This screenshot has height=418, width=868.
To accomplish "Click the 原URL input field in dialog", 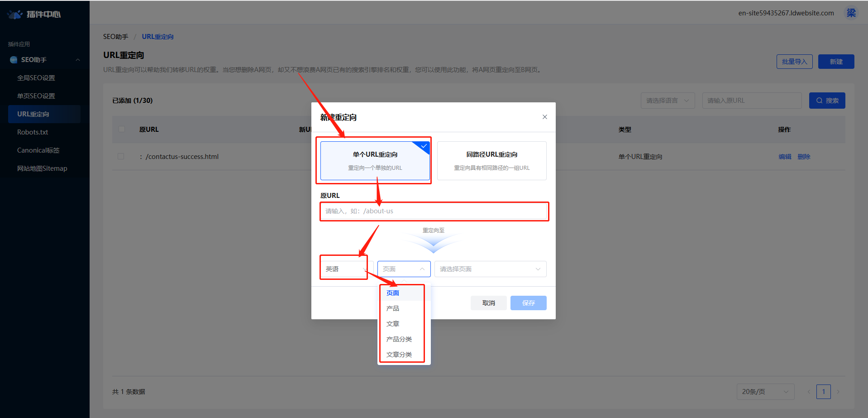I will (x=434, y=211).
